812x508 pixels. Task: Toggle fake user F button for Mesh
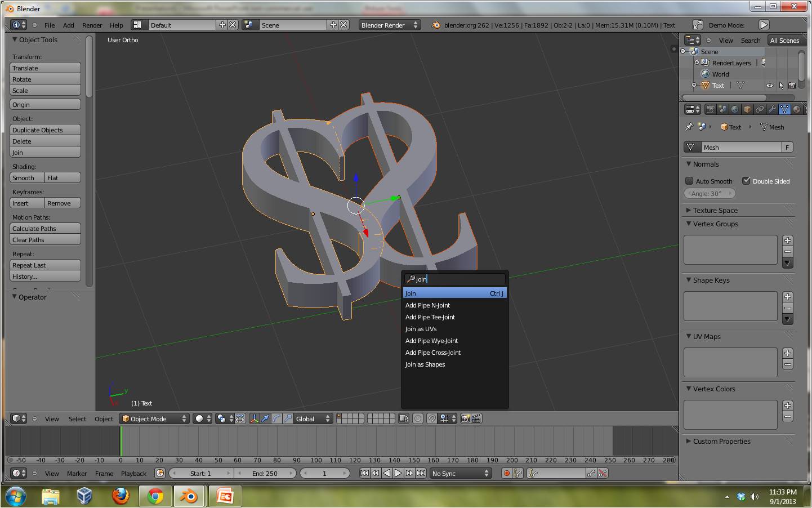click(x=787, y=147)
